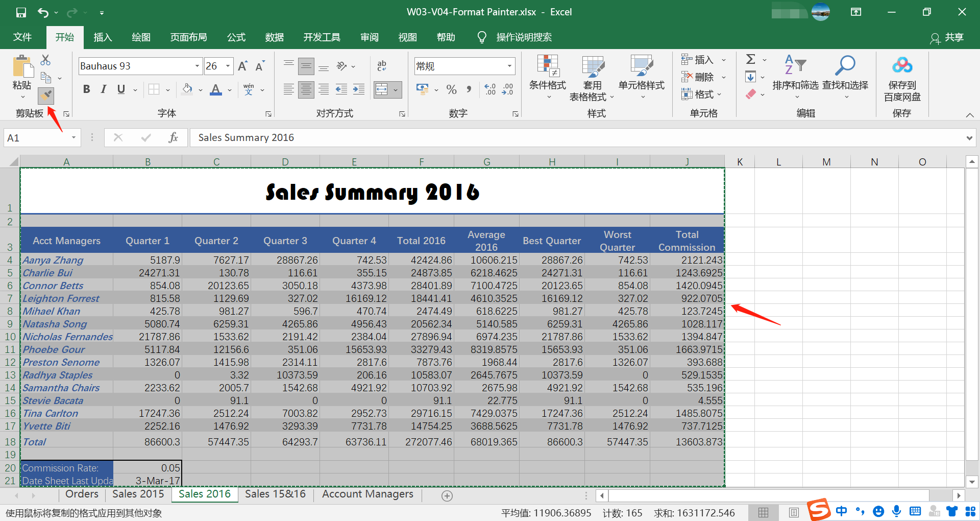Click the Undo arrow icon
This screenshot has height=521, width=980.
(43, 12)
